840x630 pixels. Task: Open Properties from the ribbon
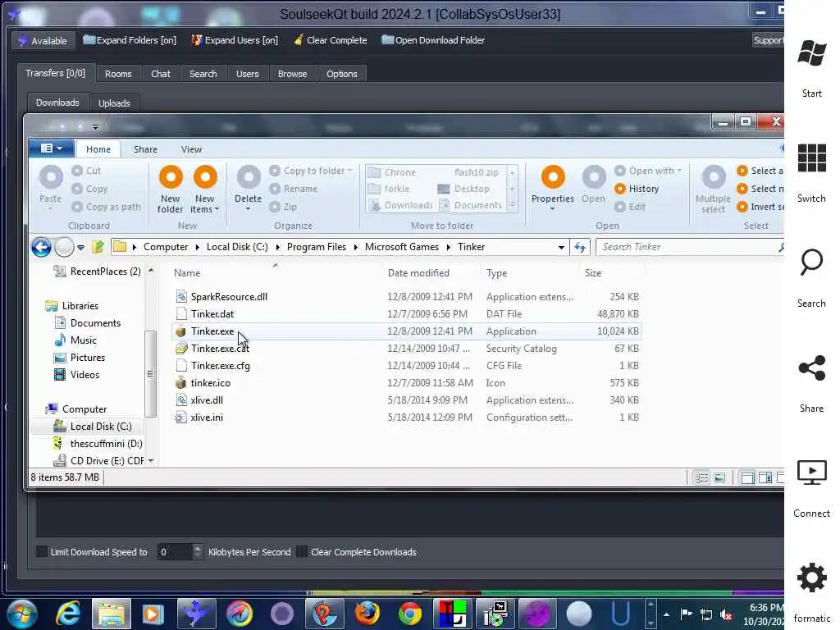(553, 177)
